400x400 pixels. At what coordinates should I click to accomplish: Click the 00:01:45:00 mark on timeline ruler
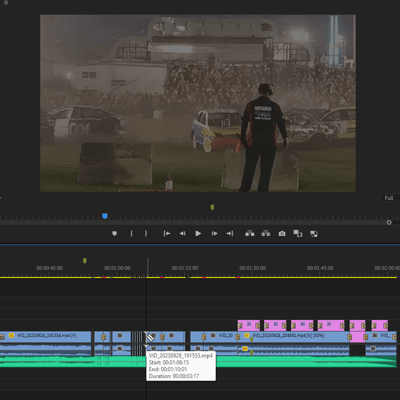click(x=320, y=268)
